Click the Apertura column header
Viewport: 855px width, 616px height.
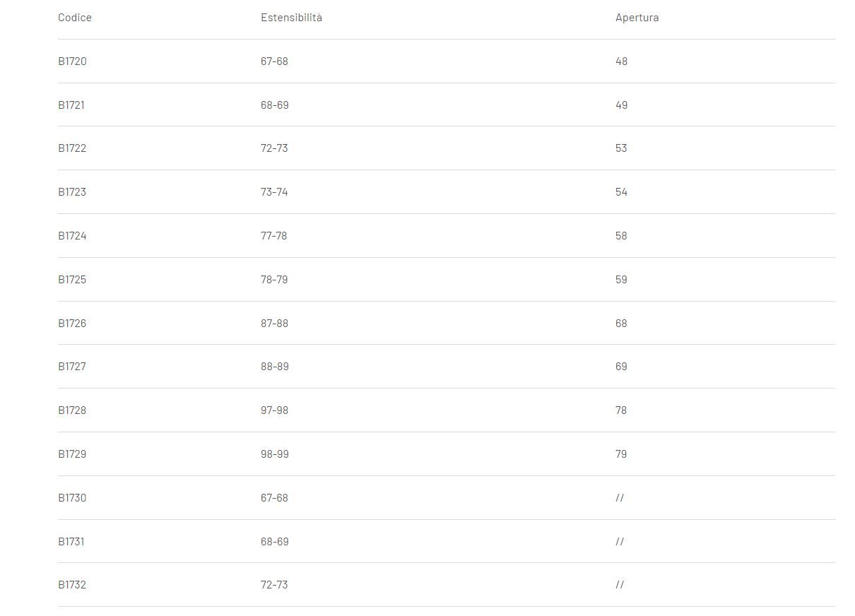(x=637, y=18)
